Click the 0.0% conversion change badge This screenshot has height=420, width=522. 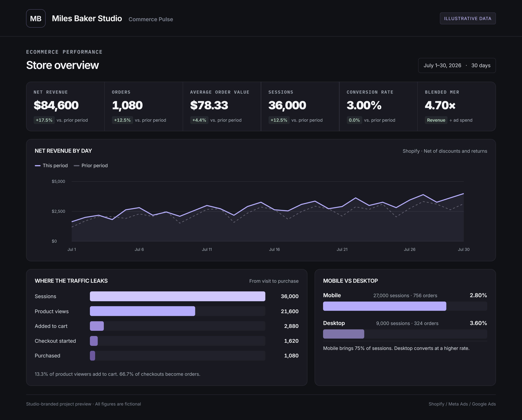(x=354, y=120)
